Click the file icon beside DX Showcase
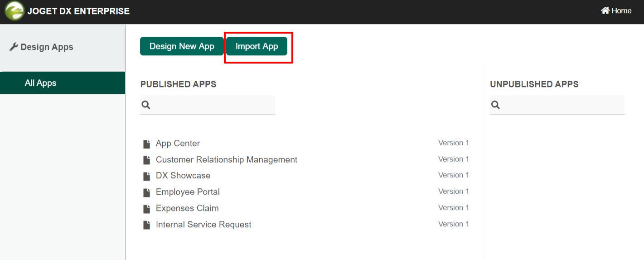The height and width of the screenshot is (260, 644). [x=146, y=176]
